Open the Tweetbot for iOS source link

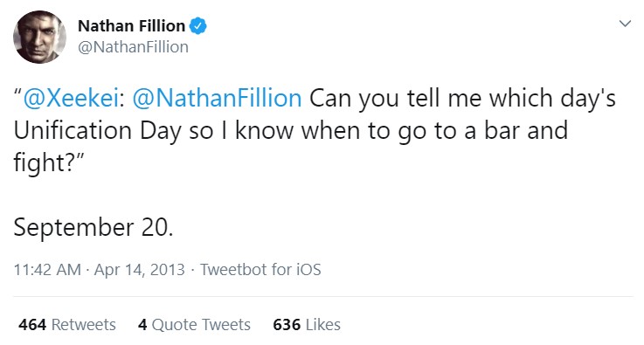tap(260, 270)
